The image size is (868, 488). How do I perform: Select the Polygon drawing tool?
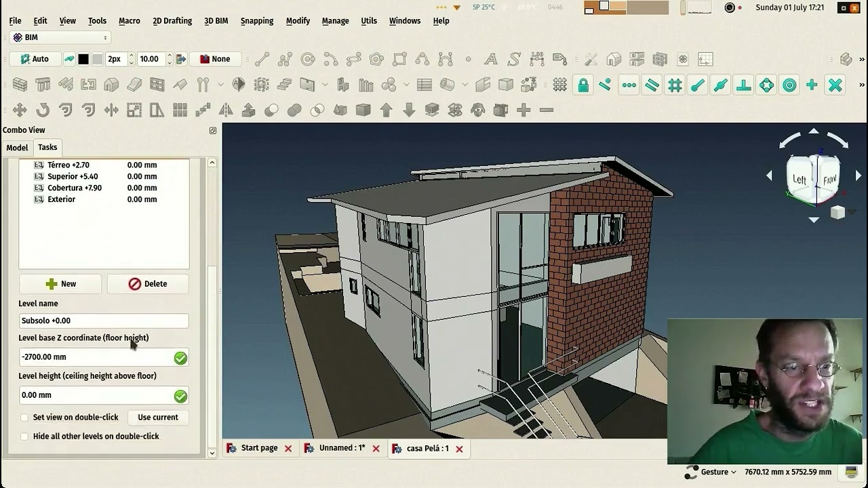[x=376, y=59]
